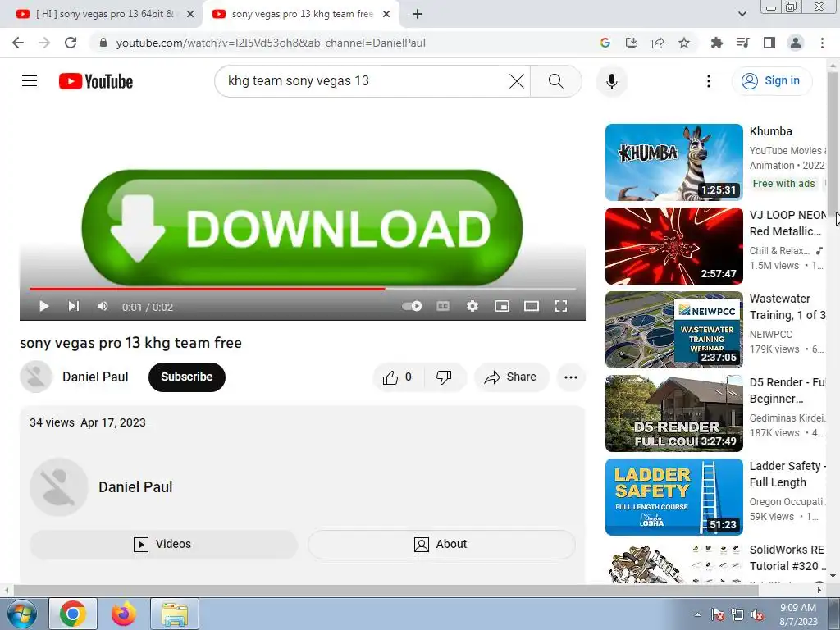Share this page icon in address bar

(657, 43)
